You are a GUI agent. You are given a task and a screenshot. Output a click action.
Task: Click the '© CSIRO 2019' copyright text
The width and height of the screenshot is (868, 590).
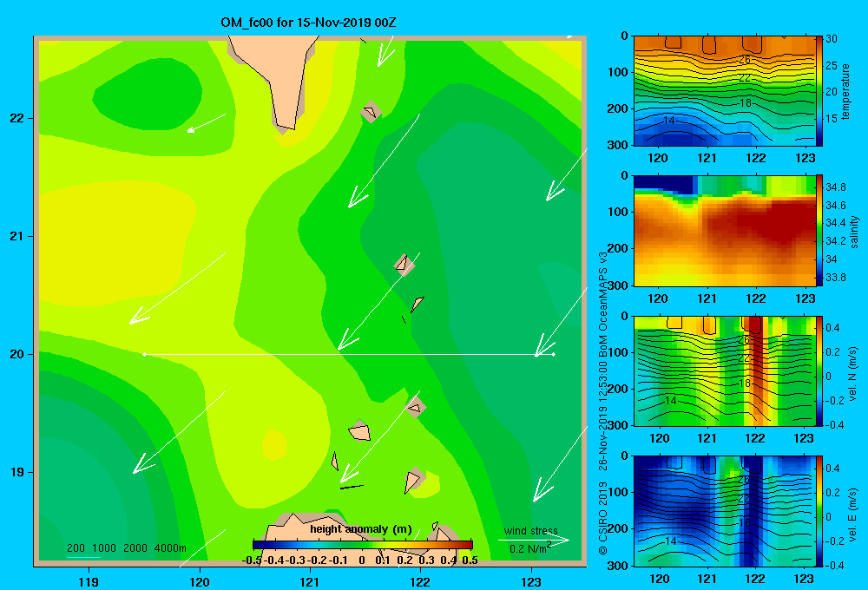click(x=603, y=518)
